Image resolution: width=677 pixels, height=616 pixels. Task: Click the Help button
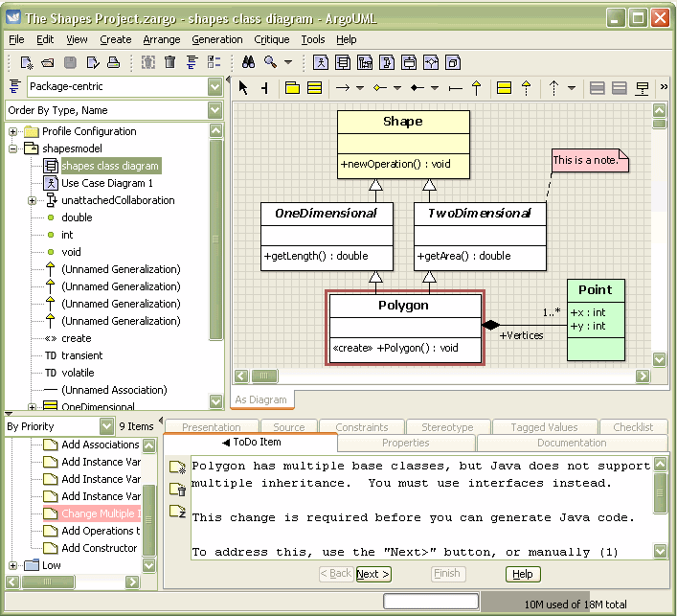pos(522,574)
